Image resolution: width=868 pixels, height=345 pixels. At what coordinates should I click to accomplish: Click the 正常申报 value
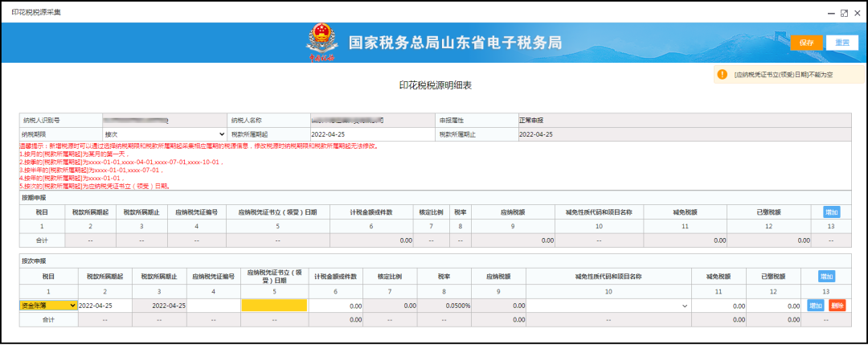531,120
